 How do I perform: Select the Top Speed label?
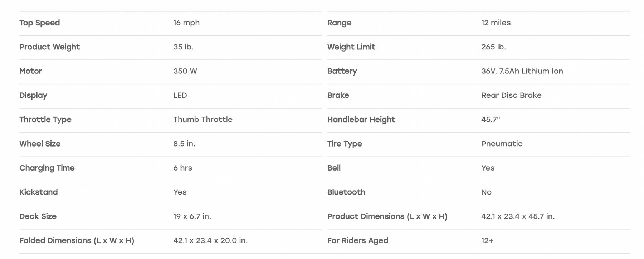click(40, 23)
